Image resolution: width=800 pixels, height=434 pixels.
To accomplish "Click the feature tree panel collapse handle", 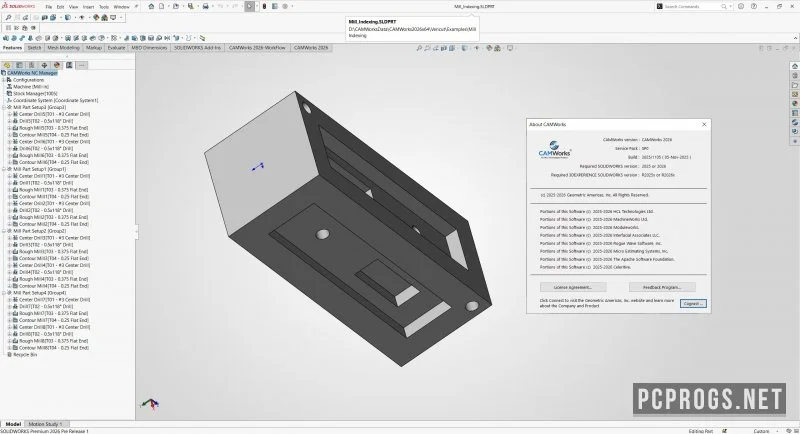I will tap(136, 232).
